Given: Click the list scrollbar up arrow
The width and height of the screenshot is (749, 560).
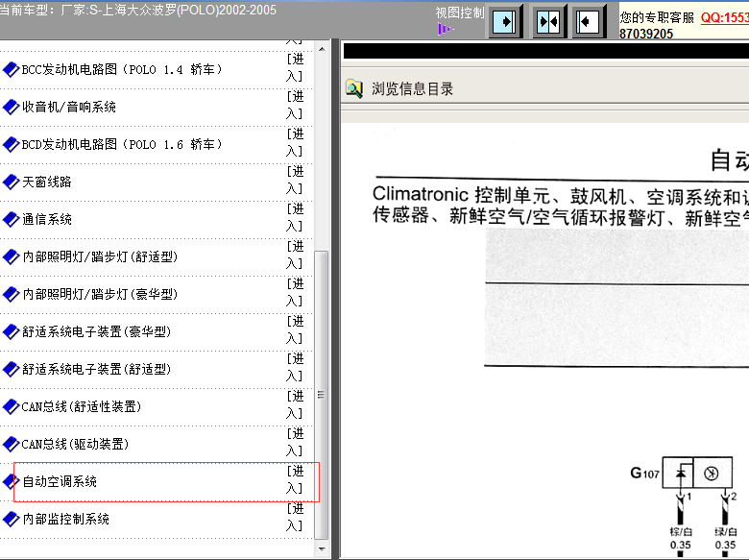Looking at the screenshot, I should point(322,49).
